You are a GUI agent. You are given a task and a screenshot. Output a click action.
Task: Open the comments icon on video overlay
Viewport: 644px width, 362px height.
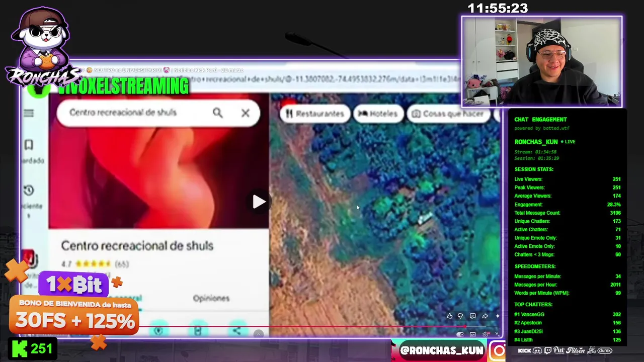472,316
